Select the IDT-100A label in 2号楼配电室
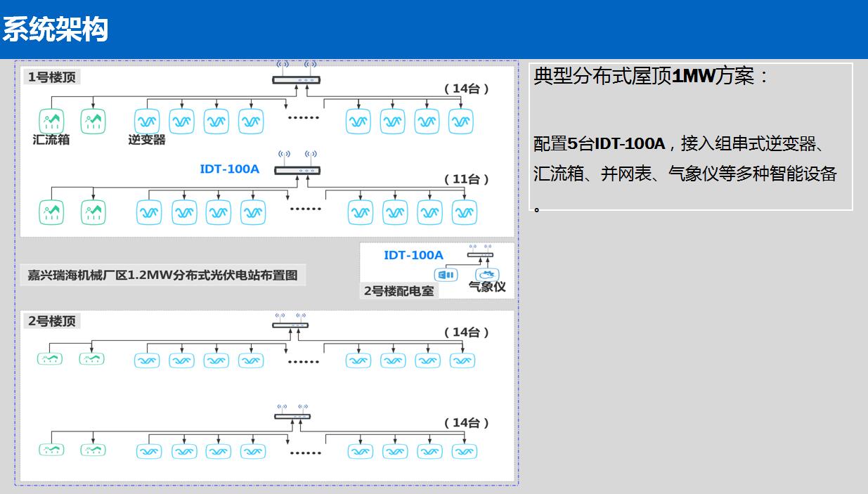The width and height of the screenshot is (868, 494). [413, 255]
